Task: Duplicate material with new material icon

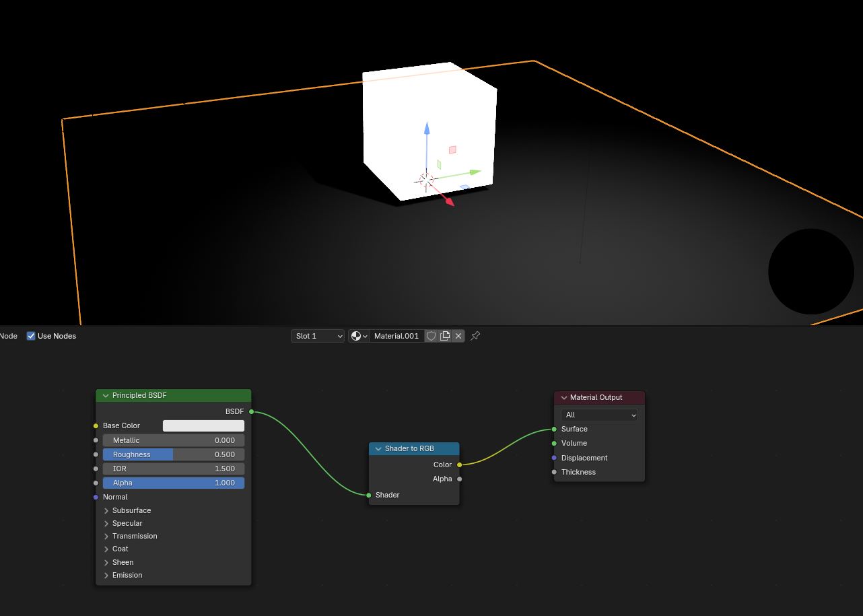Action: click(445, 336)
